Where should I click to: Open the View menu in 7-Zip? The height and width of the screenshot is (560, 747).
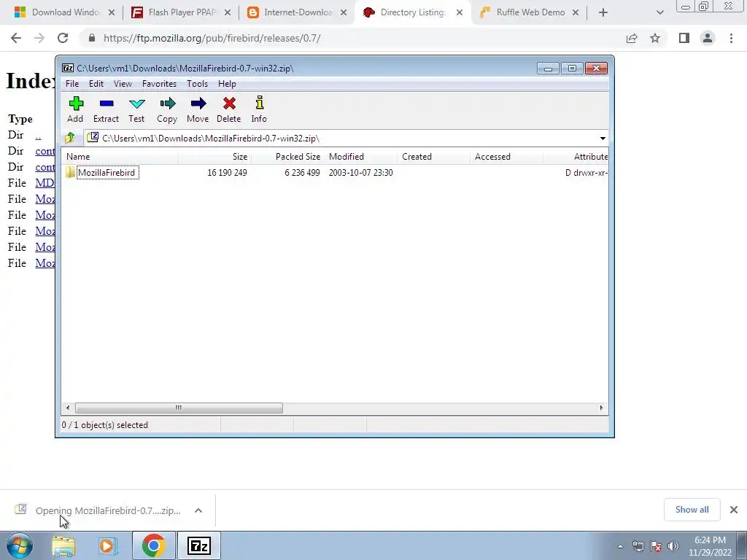pyautogui.click(x=123, y=84)
